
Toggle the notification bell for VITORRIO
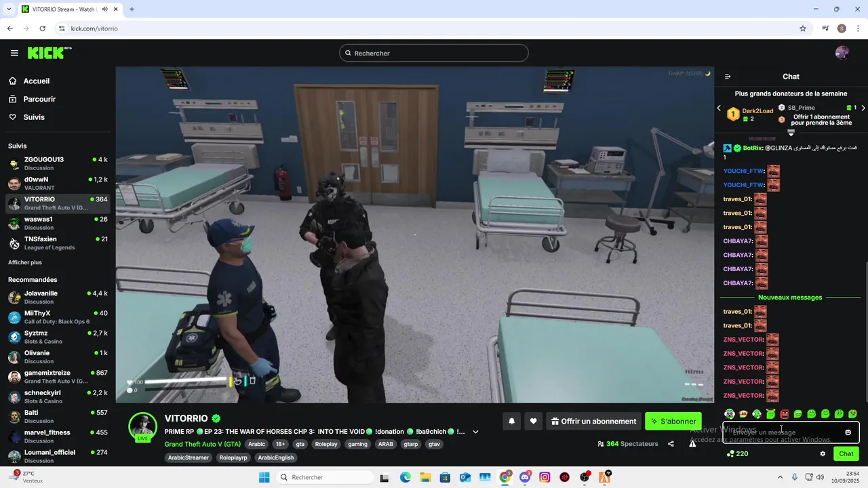click(x=512, y=422)
